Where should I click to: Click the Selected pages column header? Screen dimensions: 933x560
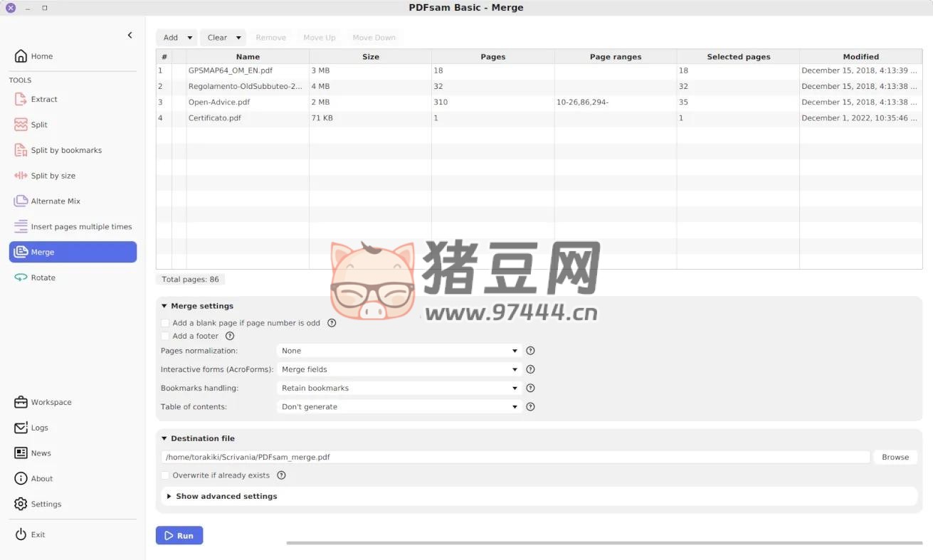click(738, 57)
